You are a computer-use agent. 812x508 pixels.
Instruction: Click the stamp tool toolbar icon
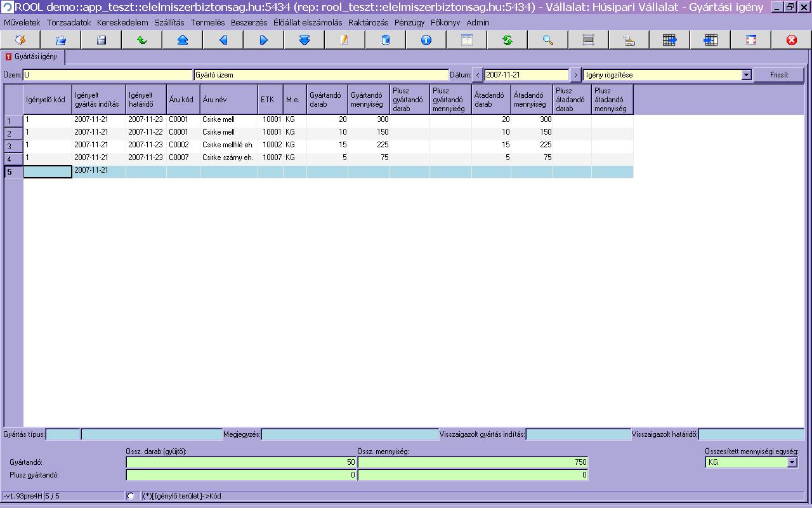coord(629,40)
